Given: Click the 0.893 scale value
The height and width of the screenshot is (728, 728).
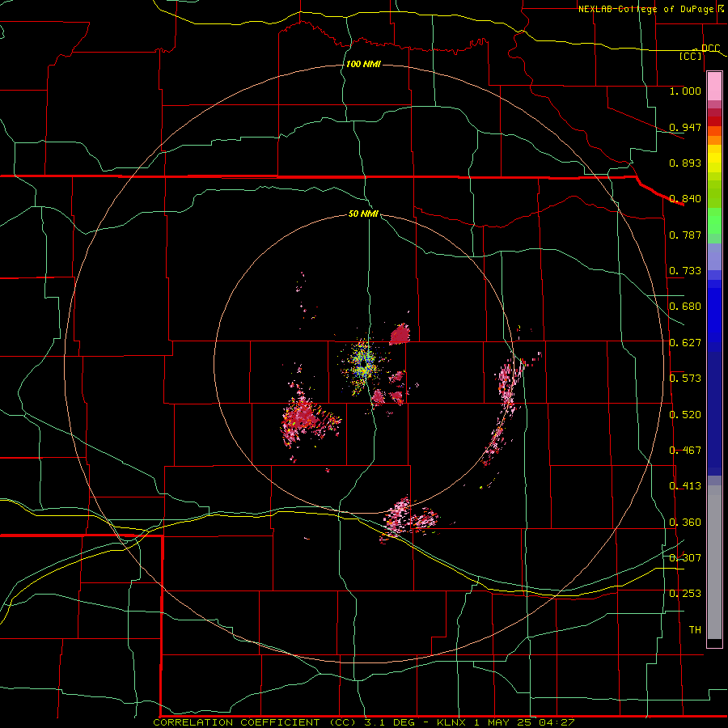Looking at the screenshot, I should pos(685,163).
